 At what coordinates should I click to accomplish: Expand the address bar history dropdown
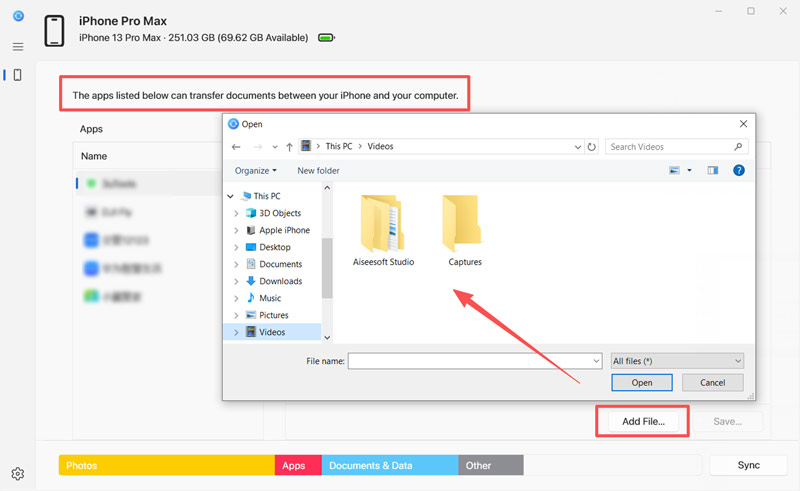coord(578,147)
